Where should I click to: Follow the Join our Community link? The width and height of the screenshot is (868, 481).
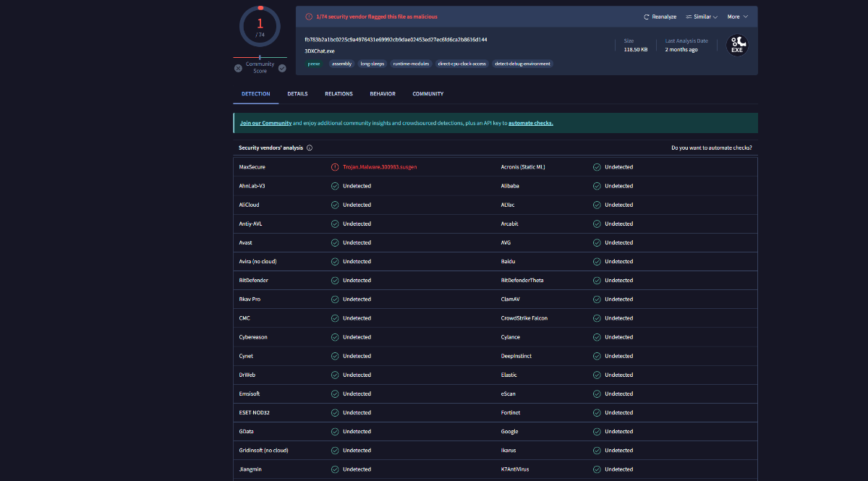[x=265, y=123]
